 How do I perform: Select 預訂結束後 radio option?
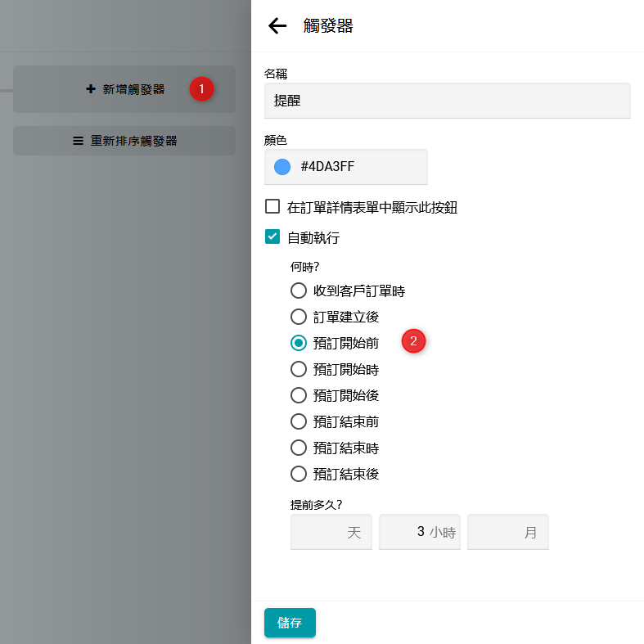299,474
